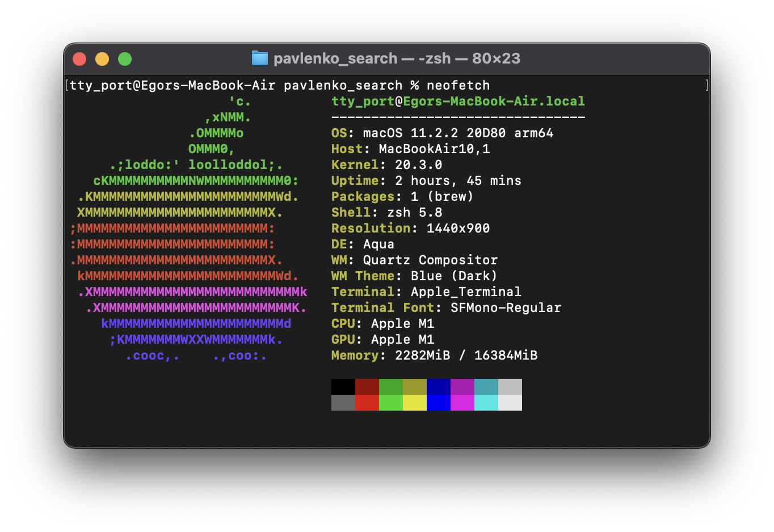Viewport: 774px width, 532px height.
Task: Maximize the Terminal with the green button
Action: (x=125, y=59)
